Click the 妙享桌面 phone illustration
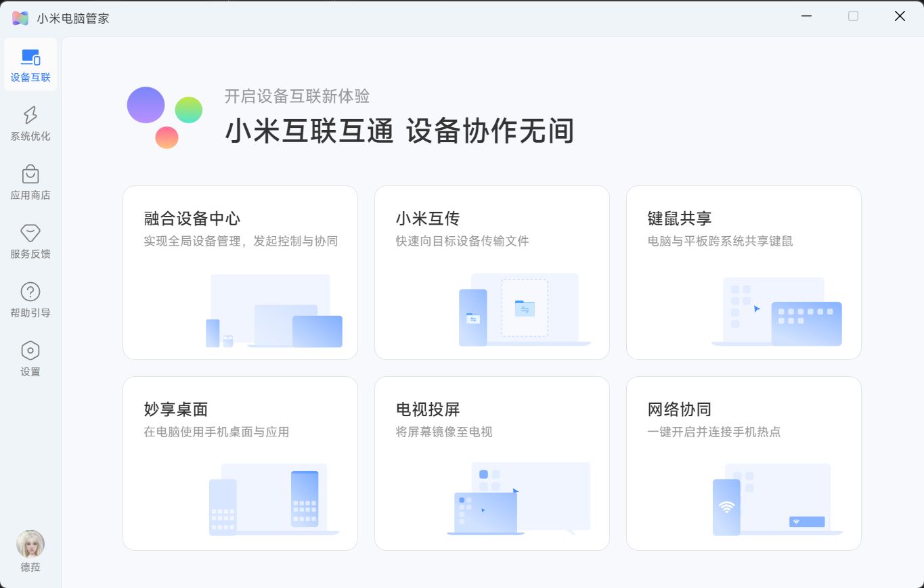Screen dimensions: 924x588 point(273,499)
